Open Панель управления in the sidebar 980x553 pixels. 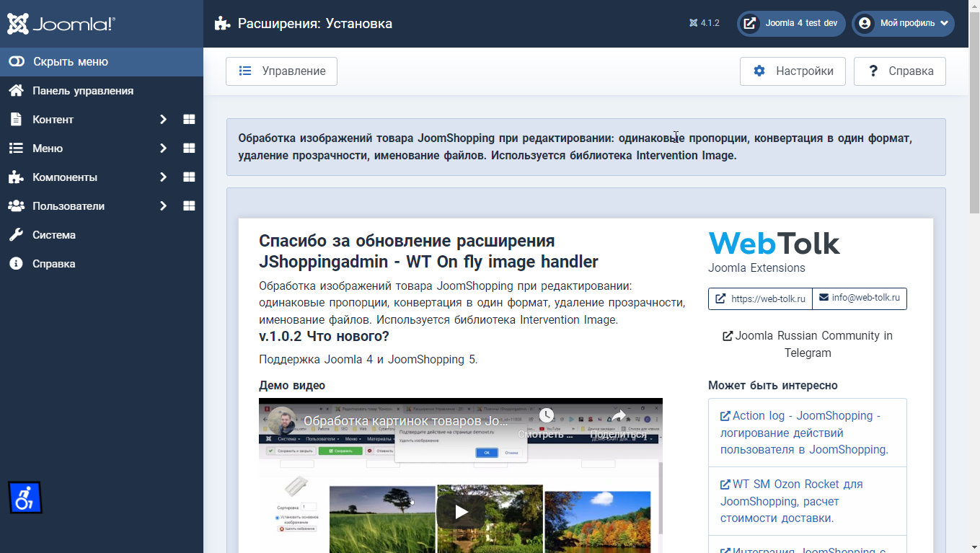pyautogui.click(x=82, y=91)
